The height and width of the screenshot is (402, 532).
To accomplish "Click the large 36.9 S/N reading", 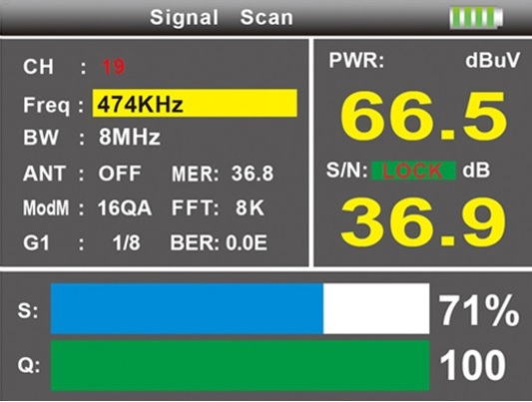I will (x=423, y=223).
